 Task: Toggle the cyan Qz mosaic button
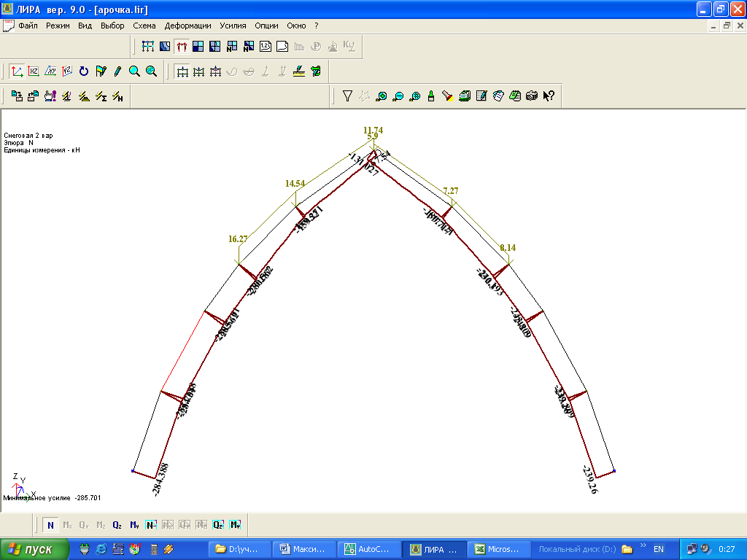click(x=218, y=525)
